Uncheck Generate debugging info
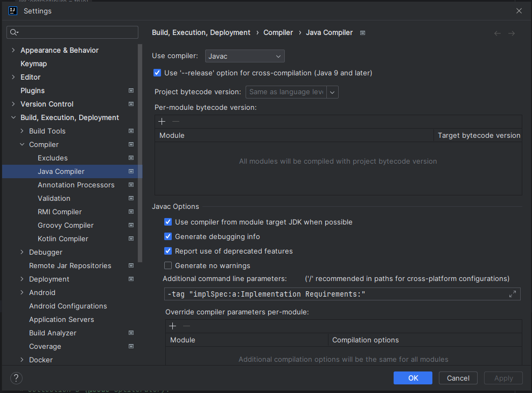This screenshot has height=393, width=532. pos(168,237)
